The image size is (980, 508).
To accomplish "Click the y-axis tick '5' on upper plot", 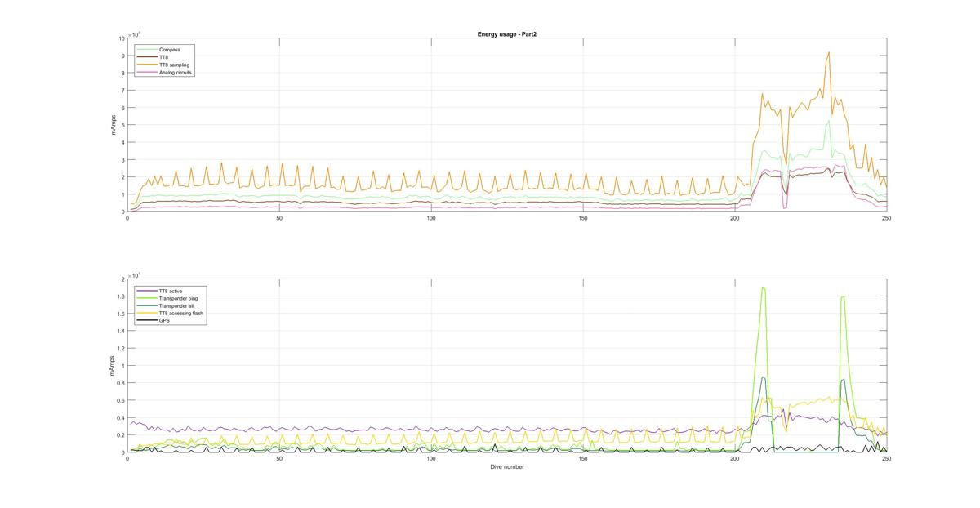I will tap(122, 126).
